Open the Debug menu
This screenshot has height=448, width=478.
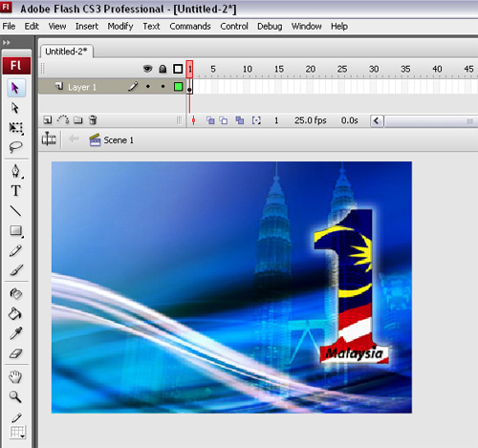[x=270, y=26]
